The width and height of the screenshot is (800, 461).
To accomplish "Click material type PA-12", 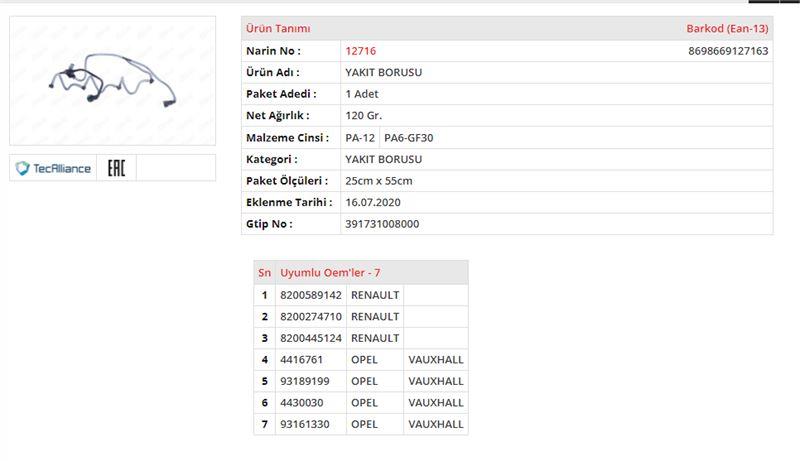I will [360, 138].
